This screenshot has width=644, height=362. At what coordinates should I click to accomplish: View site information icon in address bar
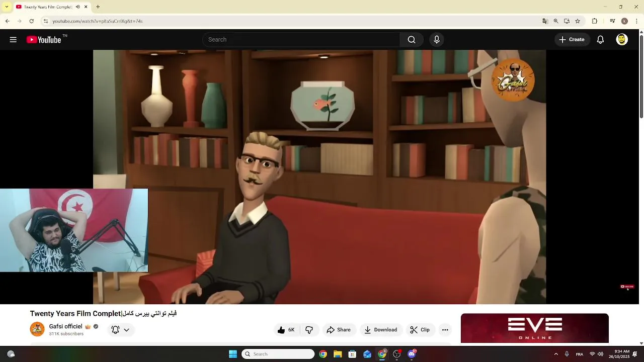tap(45, 21)
